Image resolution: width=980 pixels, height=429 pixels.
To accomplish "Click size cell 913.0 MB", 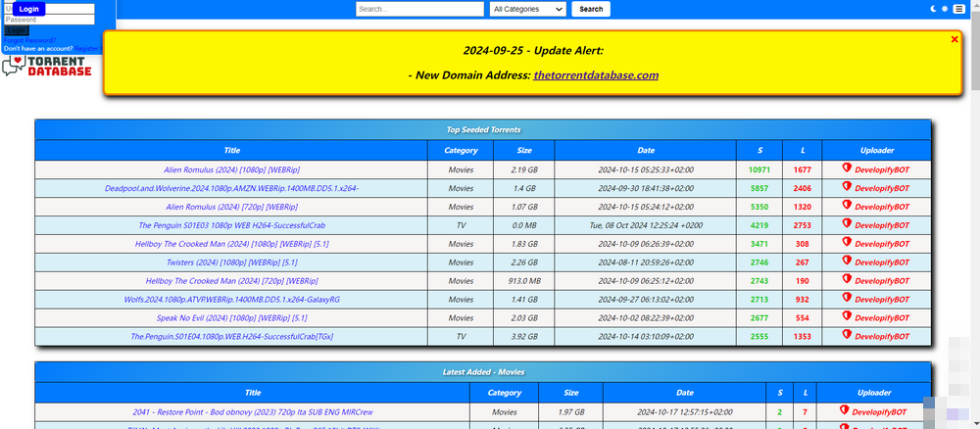I will click(523, 281).
